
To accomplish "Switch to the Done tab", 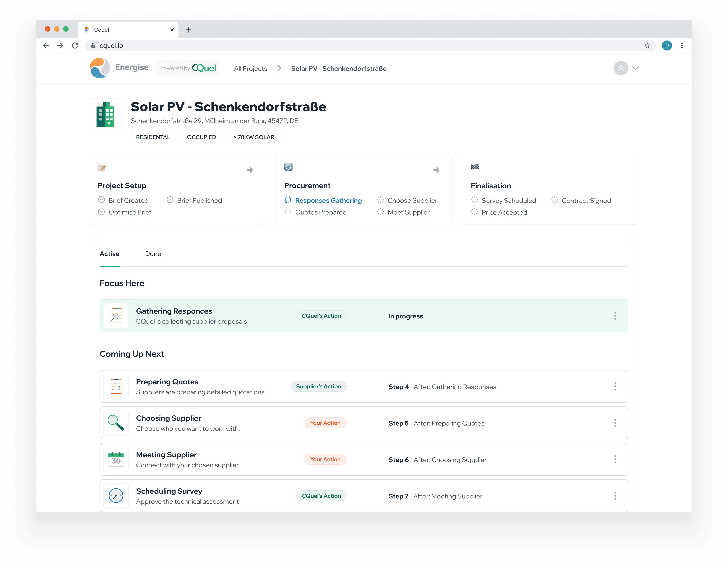I will click(x=153, y=254).
